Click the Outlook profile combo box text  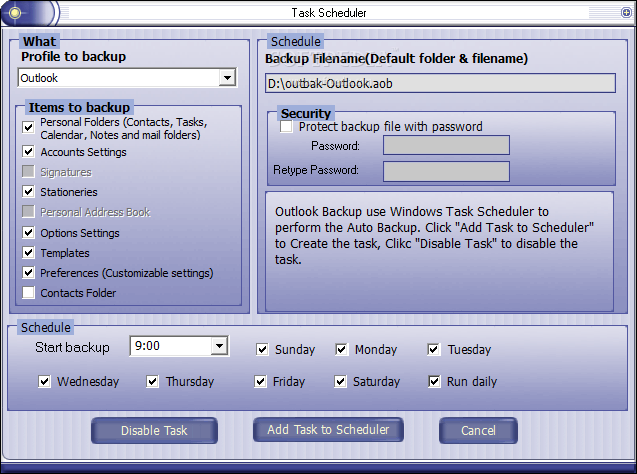39,78
